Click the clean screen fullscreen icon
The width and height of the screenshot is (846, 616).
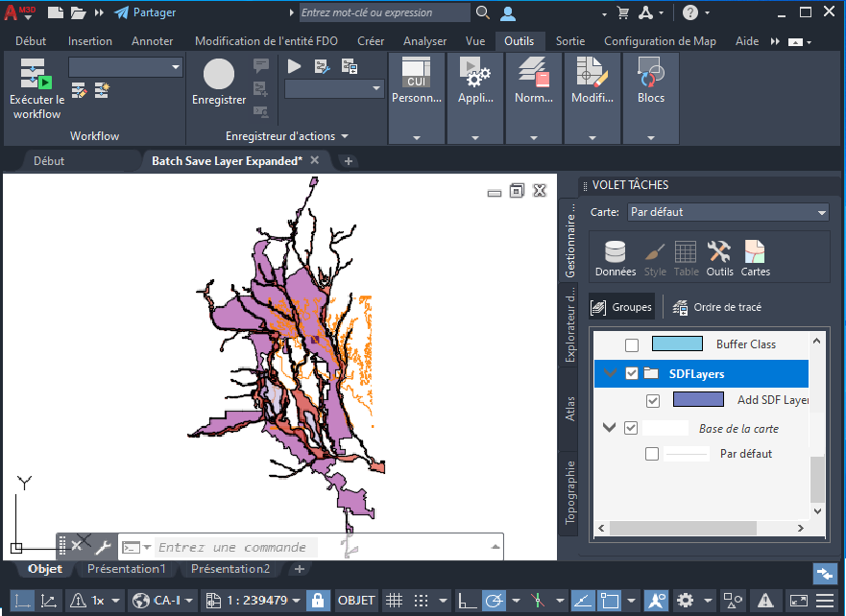(x=799, y=600)
